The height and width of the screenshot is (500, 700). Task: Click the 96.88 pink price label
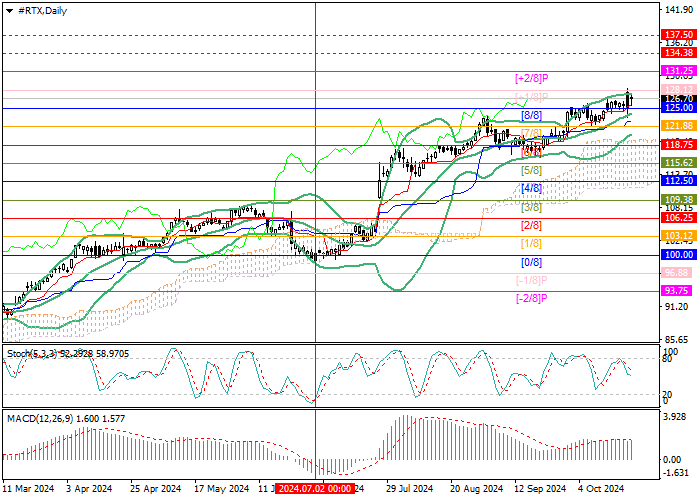[678, 273]
